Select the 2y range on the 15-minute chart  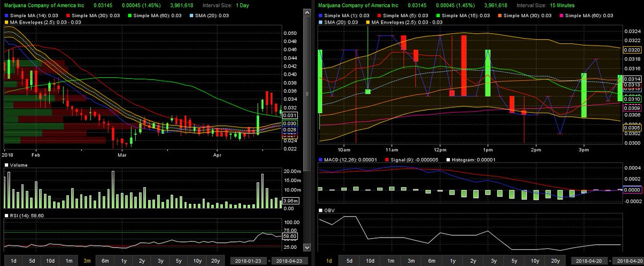(x=473, y=261)
